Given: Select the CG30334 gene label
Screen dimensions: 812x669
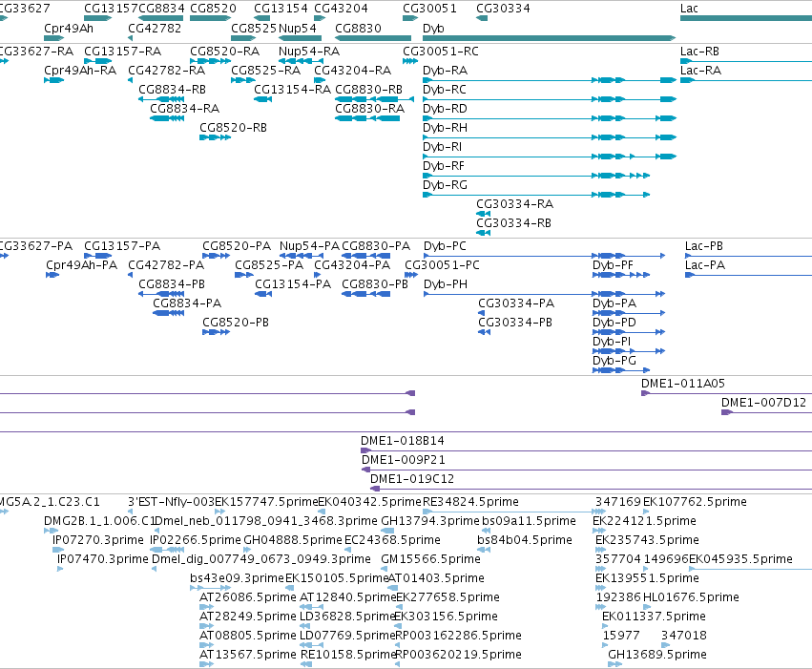Looking at the screenshot, I should click(x=503, y=9).
